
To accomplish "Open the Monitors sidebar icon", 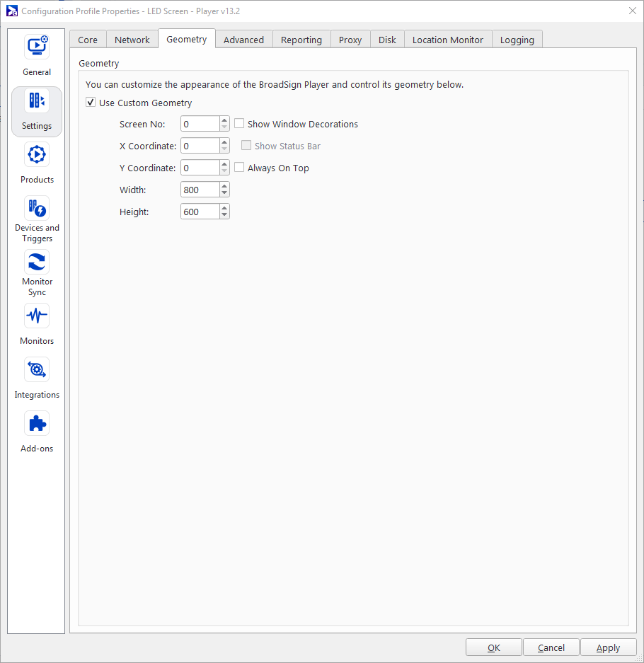I will [37, 316].
